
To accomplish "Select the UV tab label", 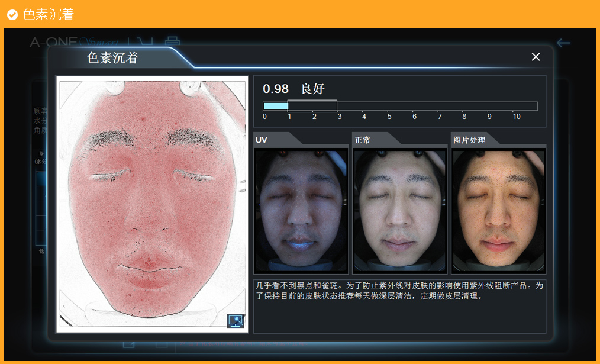I will coord(262,140).
